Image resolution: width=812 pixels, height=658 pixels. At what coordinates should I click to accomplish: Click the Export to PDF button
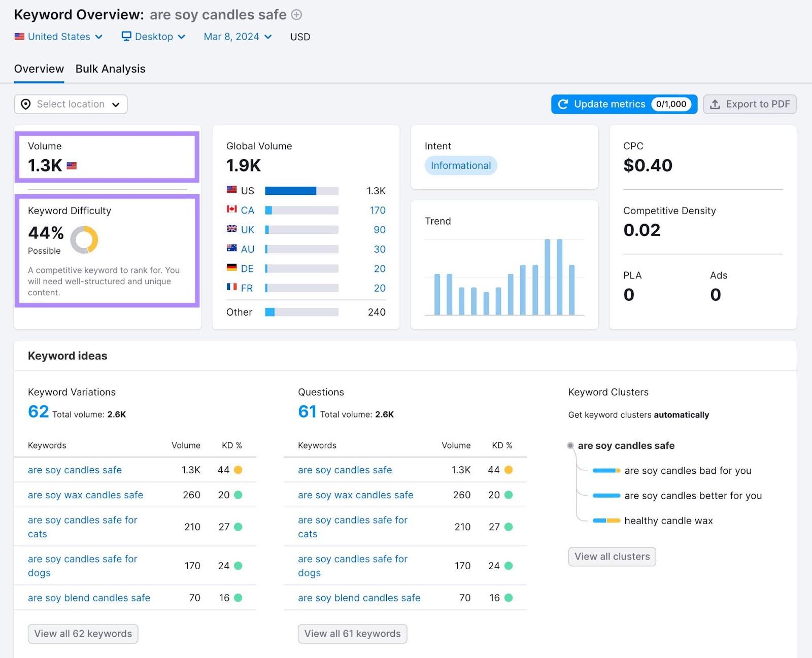coord(750,104)
